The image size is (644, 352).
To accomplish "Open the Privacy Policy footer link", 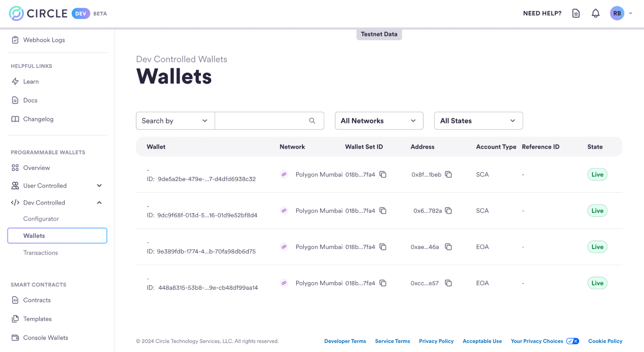I will point(436,341).
